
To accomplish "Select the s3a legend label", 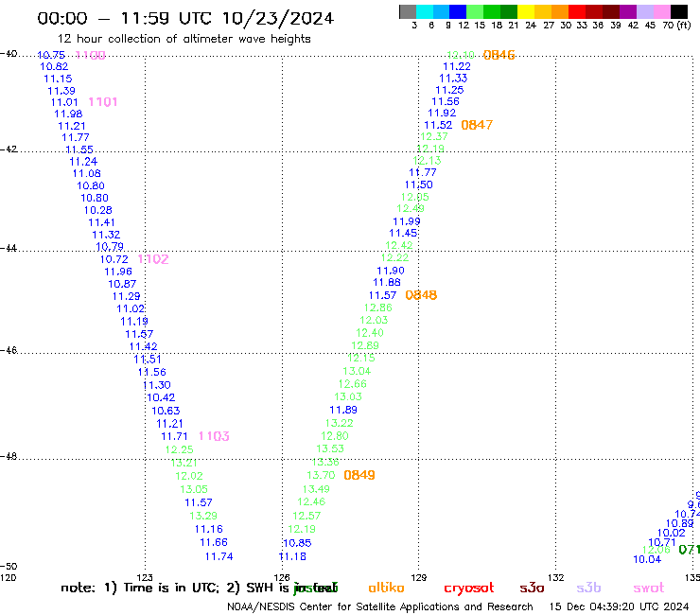I will pos(532,588).
